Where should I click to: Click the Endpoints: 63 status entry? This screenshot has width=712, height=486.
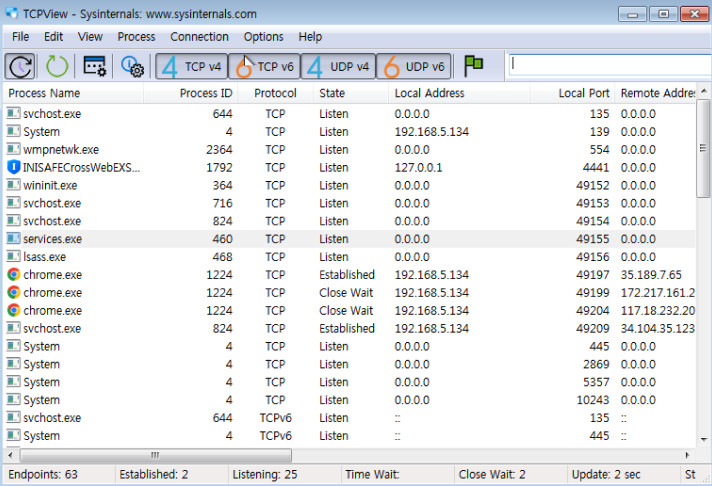click(43, 475)
